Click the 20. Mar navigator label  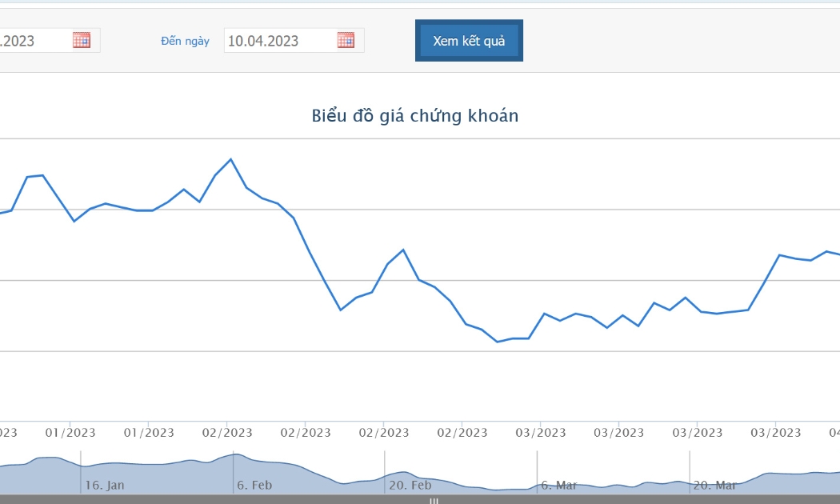coord(714,486)
